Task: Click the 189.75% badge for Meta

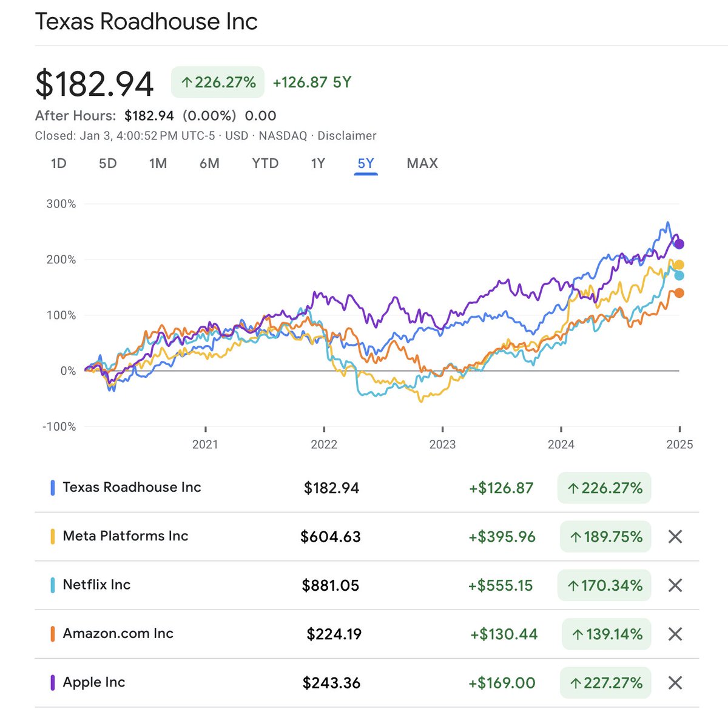Action: (x=605, y=536)
